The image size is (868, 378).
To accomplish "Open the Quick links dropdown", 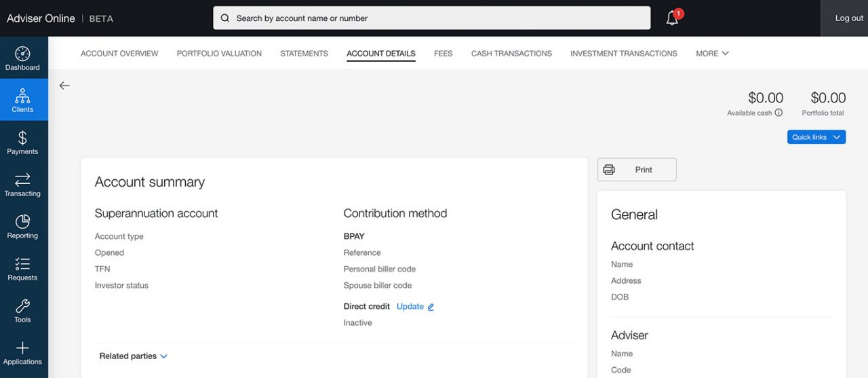I will pyautogui.click(x=816, y=137).
